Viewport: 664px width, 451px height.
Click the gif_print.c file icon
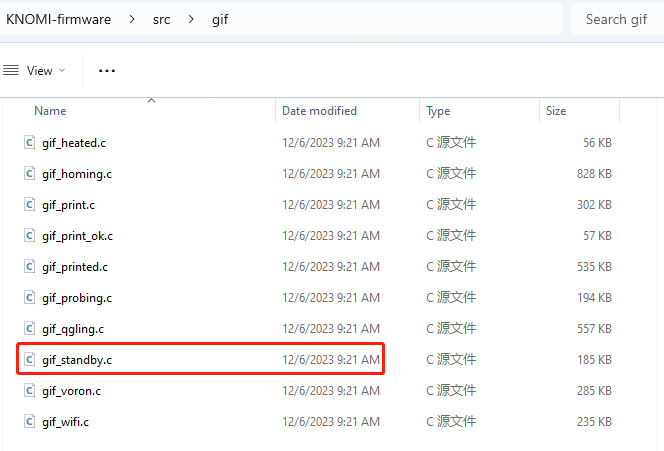pyautogui.click(x=30, y=205)
